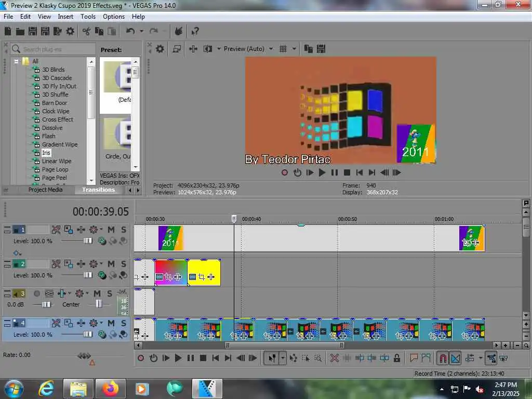Toggle Automatic Crossfades button
Viewport: 532px width, 399px height.
pyautogui.click(x=455, y=358)
